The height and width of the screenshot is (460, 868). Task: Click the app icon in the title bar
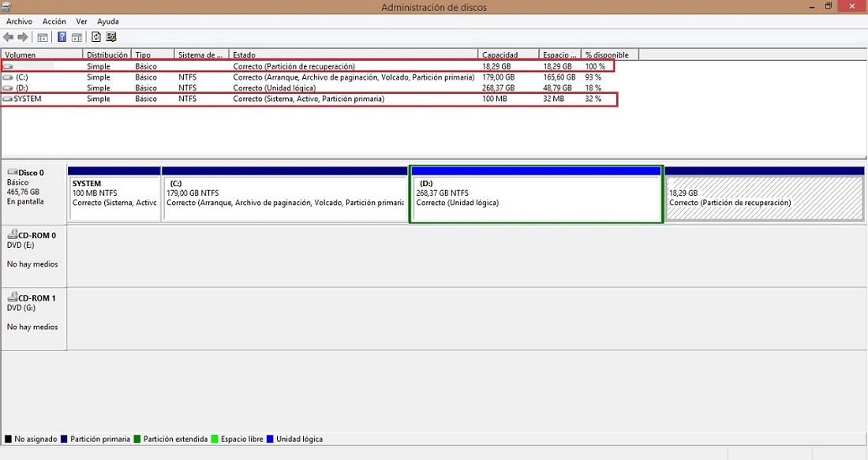point(6,7)
